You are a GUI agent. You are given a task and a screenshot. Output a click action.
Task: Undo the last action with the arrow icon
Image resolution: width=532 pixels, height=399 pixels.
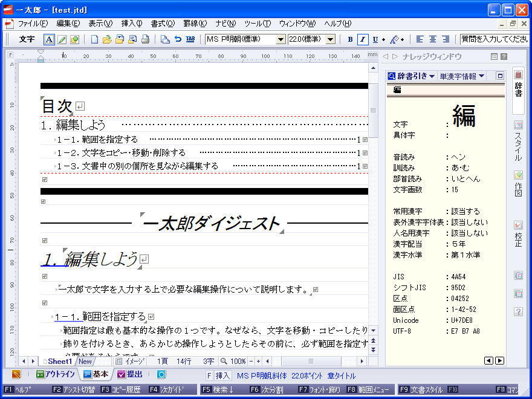[178, 39]
